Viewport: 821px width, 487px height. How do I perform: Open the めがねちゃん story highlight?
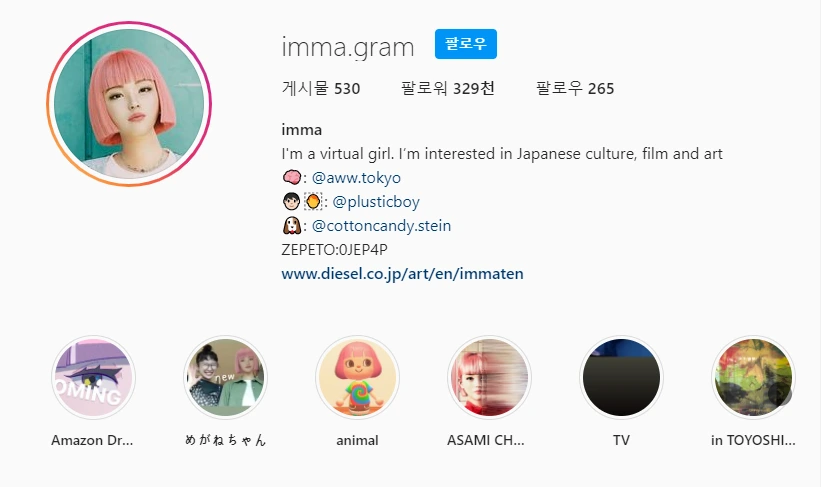click(x=226, y=378)
